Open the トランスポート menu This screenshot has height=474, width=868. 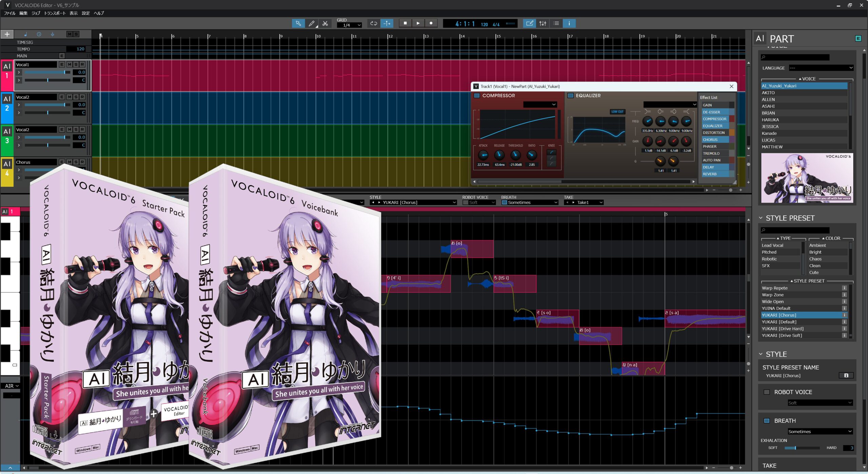tap(55, 13)
